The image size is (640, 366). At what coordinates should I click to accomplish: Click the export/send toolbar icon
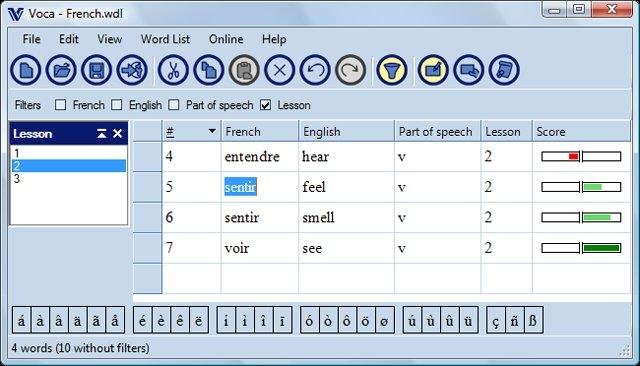pyautogui.click(x=132, y=70)
